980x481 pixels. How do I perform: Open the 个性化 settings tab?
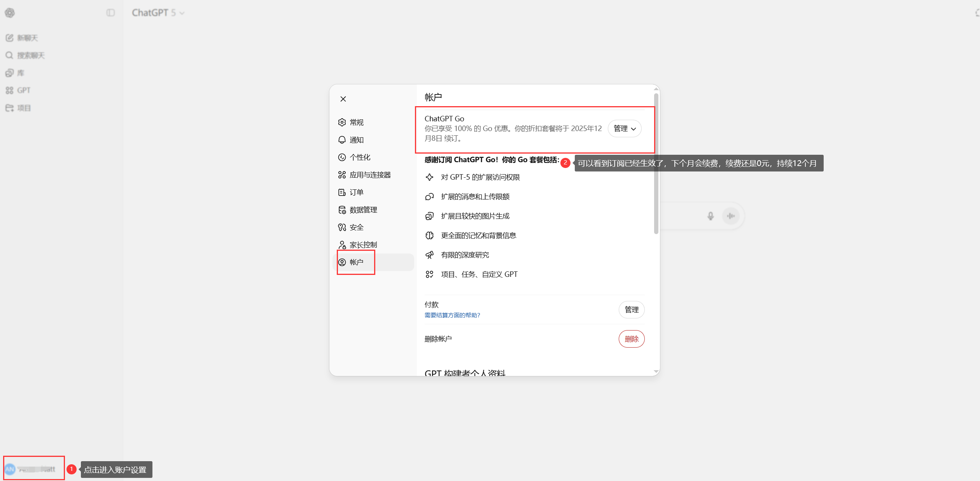tap(359, 157)
